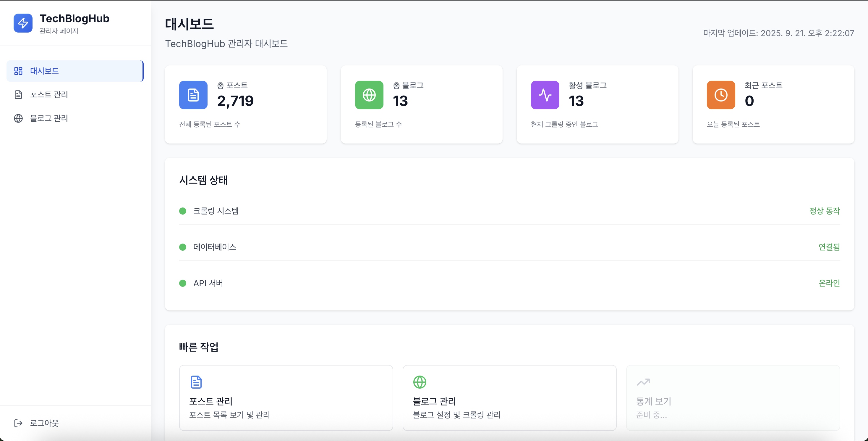Click the 데이터베이스 label
Image resolution: width=868 pixels, height=441 pixels.
click(215, 247)
